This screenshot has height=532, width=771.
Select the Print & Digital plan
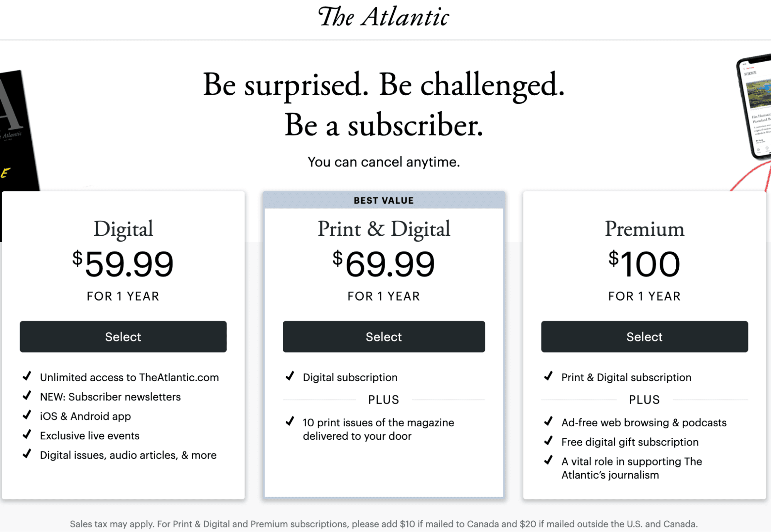[384, 336]
